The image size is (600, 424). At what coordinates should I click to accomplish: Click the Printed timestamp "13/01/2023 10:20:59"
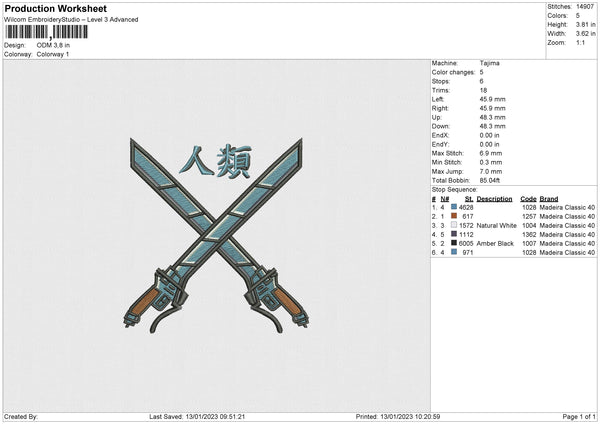410,416
